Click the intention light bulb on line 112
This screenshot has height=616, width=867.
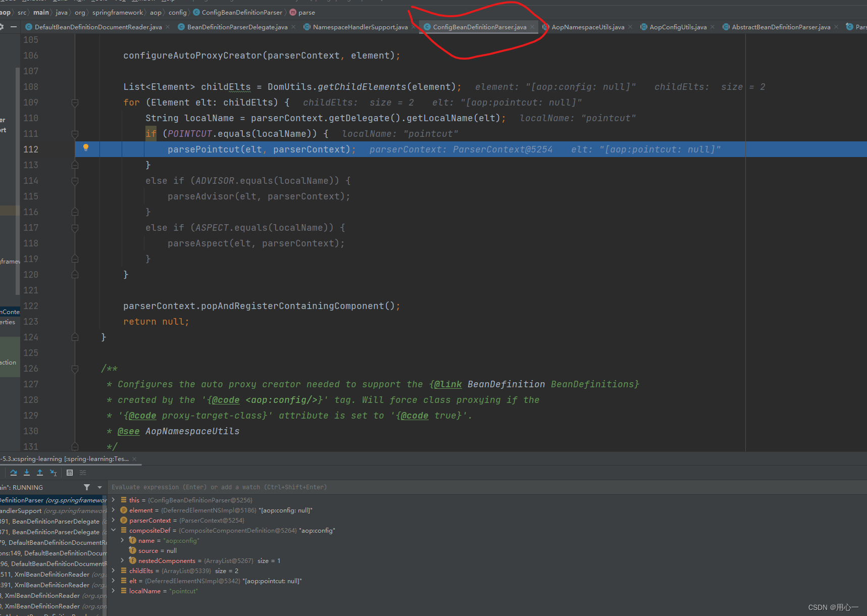(x=86, y=148)
